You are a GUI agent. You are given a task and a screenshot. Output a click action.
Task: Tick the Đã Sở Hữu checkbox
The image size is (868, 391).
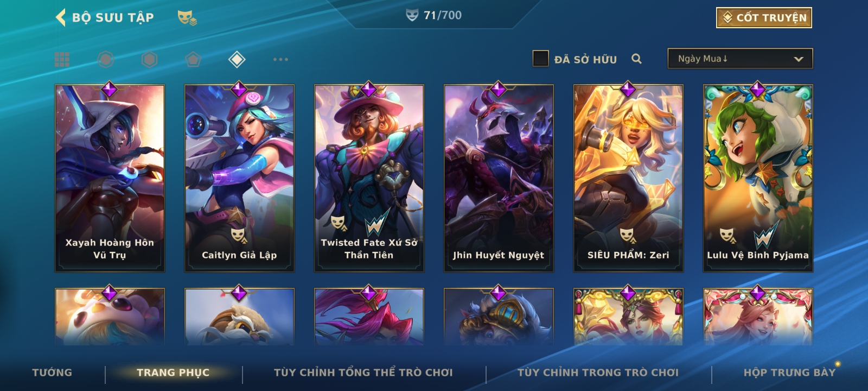click(540, 59)
